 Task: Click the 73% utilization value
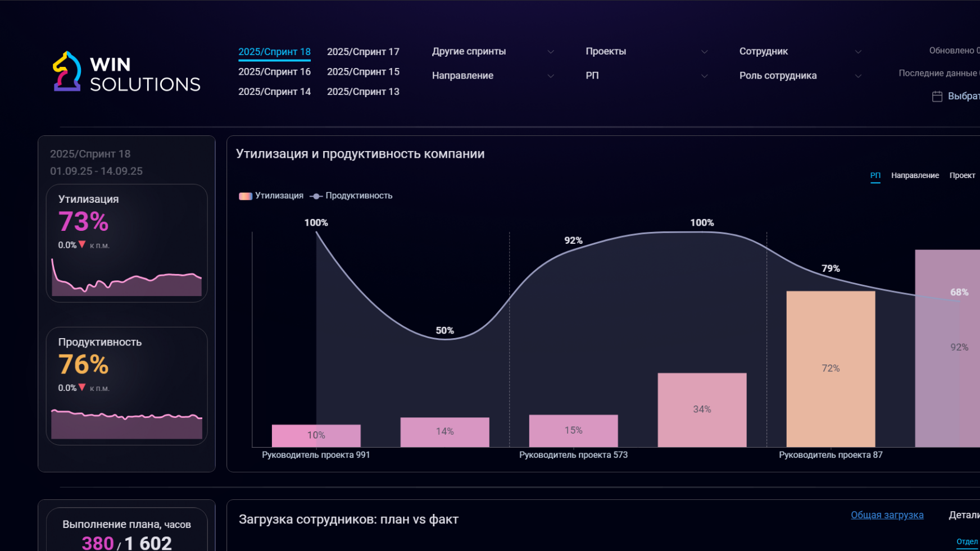click(x=83, y=222)
